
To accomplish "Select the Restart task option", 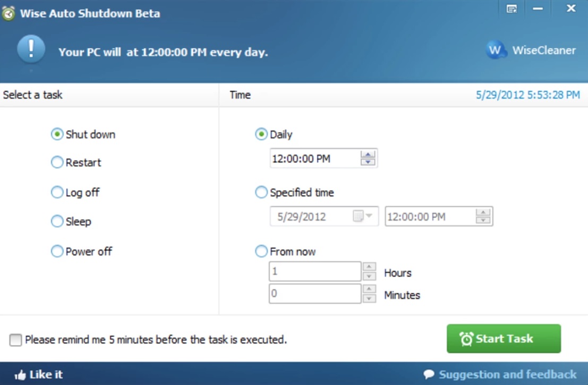I will coord(57,162).
